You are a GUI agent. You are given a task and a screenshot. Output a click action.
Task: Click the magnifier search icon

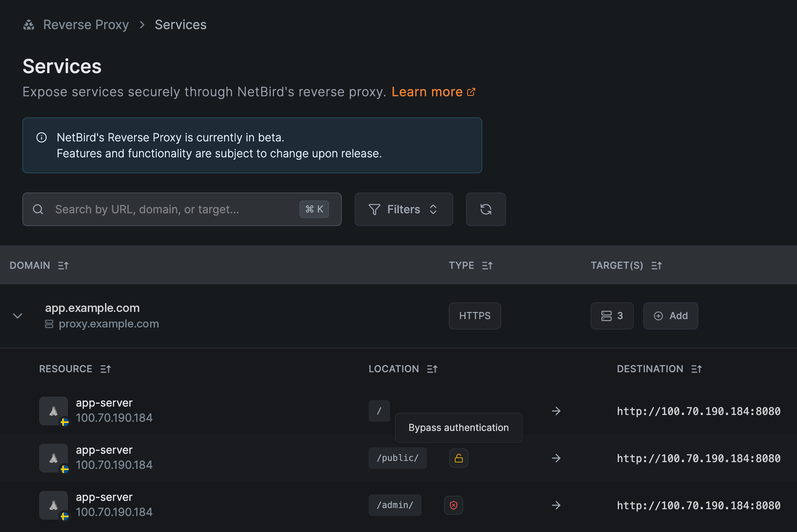[38, 209]
